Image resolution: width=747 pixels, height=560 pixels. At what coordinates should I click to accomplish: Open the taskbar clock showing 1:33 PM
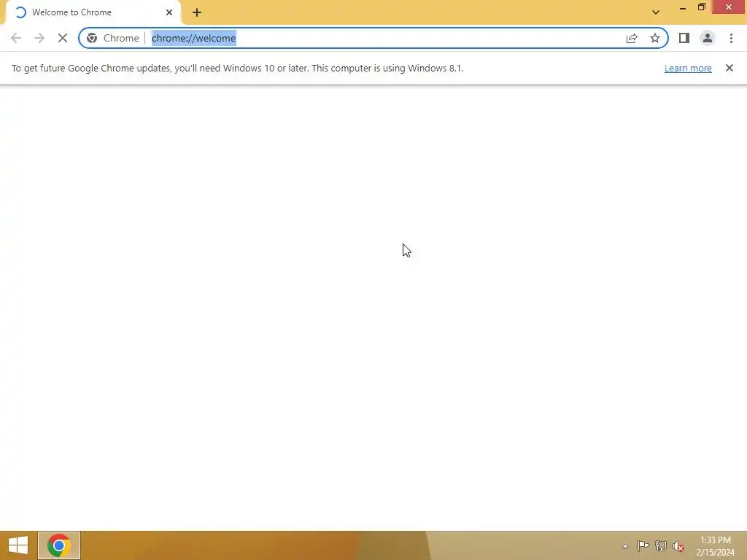pos(716,546)
